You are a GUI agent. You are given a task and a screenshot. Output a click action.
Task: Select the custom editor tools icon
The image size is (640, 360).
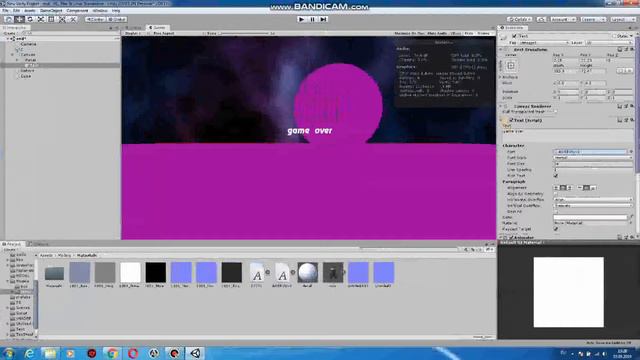click(73, 19)
